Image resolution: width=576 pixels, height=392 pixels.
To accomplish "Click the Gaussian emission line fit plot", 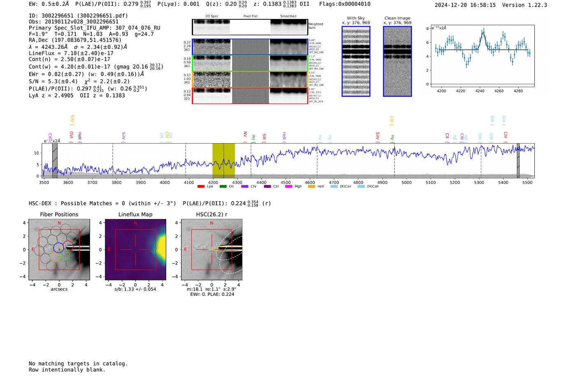I will [x=482, y=56].
